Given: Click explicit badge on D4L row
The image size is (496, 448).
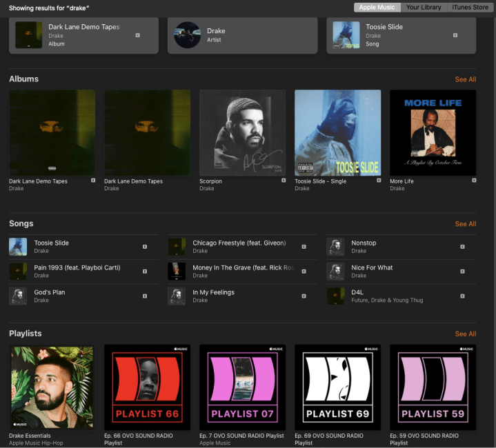Looking at the screenshot, I should 462,296.
